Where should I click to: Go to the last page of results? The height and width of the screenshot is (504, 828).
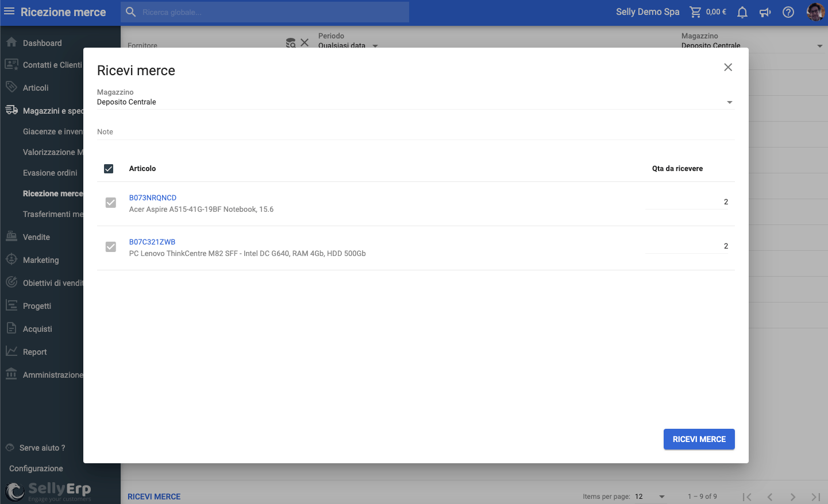coord(816,497)
